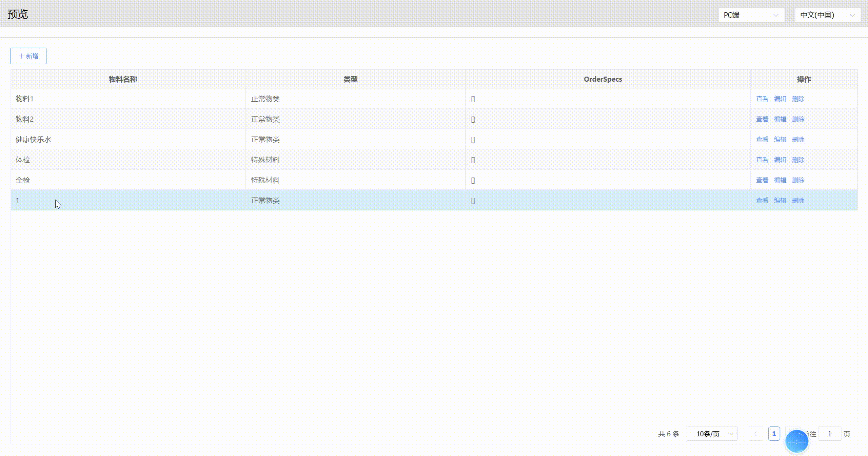This screenshot has width=868, height=456.
Task: Select page 1 in the pagination bar
Action: (x=774, y=434)
